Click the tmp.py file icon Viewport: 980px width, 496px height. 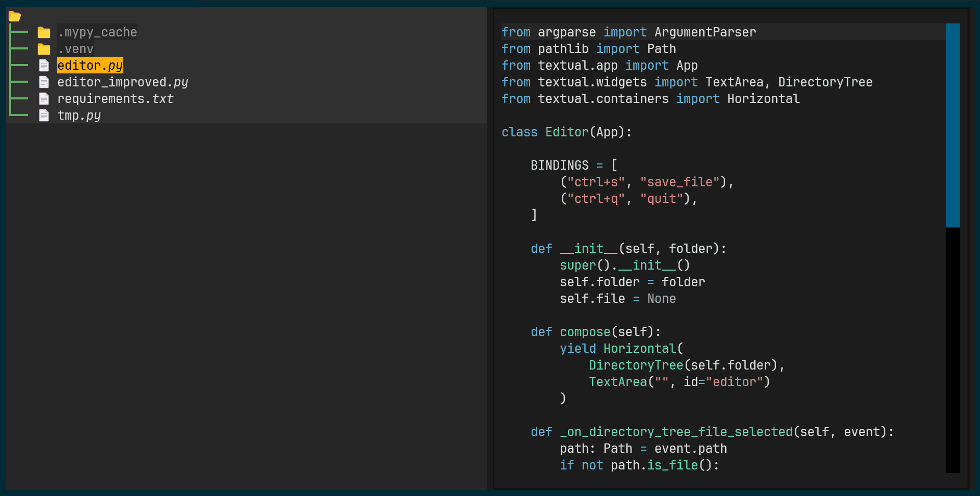click(44, 116)
